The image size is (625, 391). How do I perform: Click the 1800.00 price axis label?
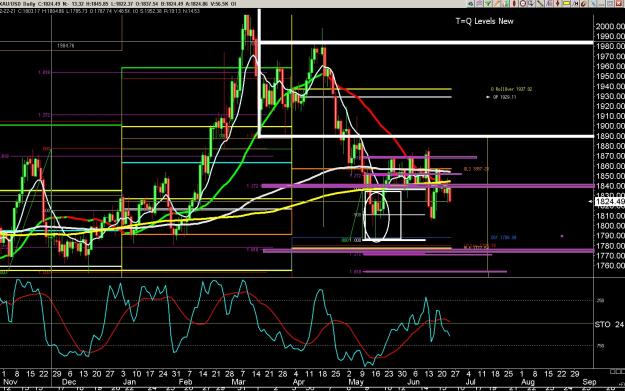[x=610, y=226]
